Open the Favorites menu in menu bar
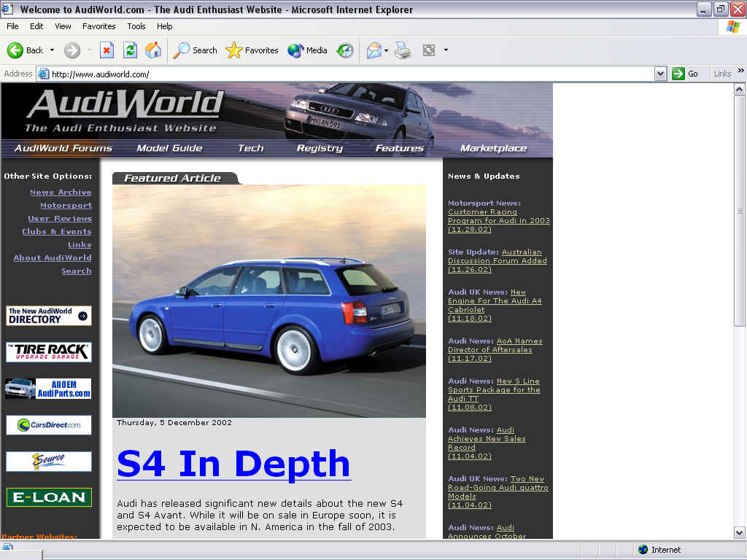Image resolution: width=747 pixels, height=560 pixels. click(x=98, y=26)
